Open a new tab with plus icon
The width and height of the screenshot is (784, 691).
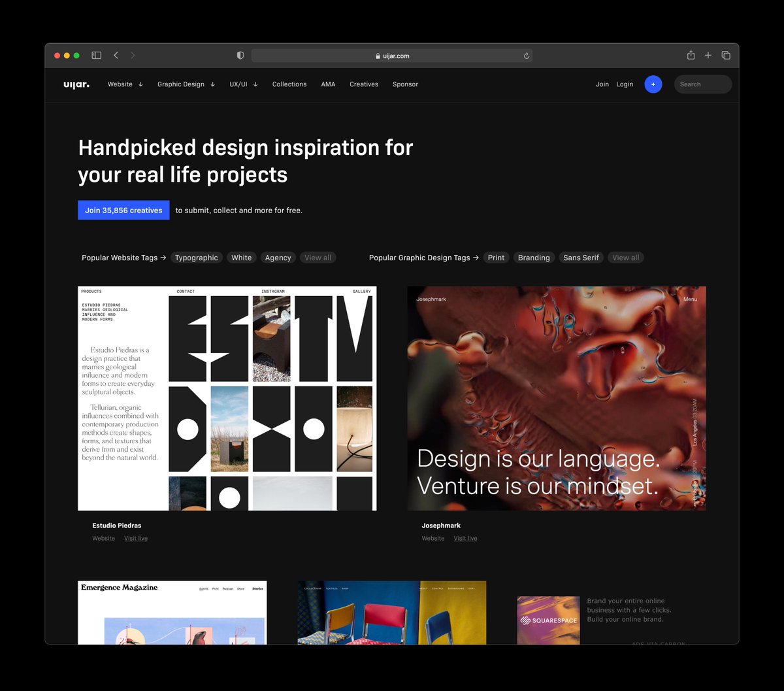pos(708,56)
